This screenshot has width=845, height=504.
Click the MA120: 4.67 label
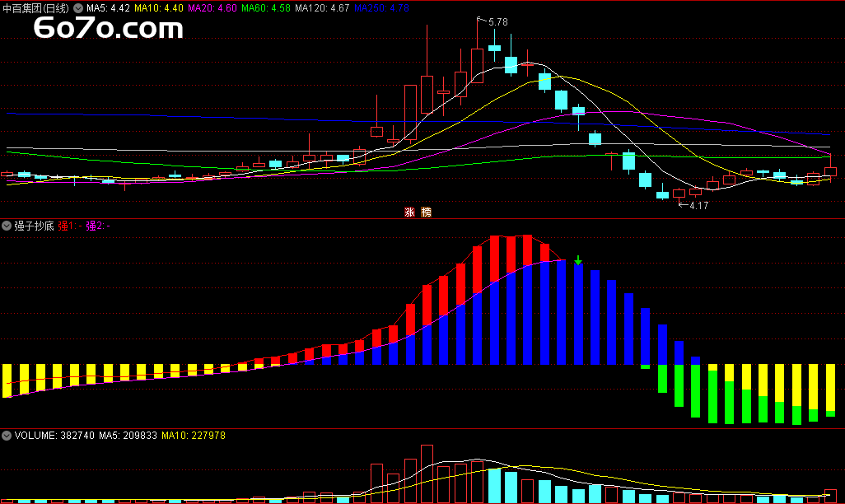click(x=322, y=8)
